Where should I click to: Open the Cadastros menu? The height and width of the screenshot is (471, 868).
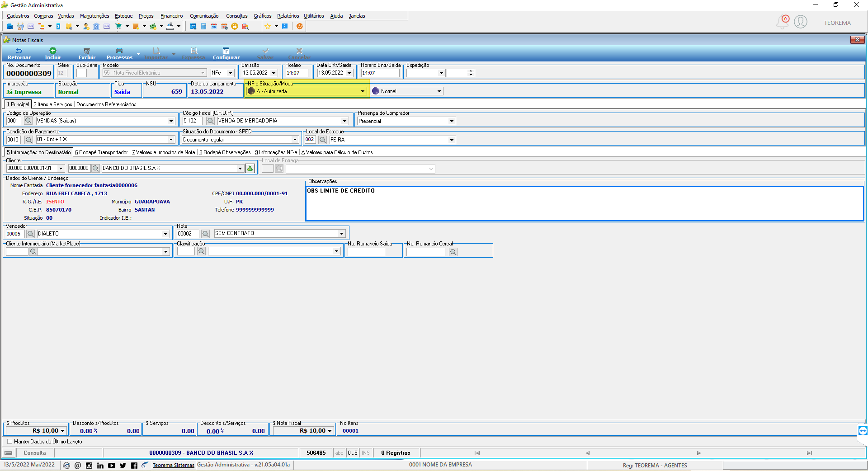click(18, 16)
